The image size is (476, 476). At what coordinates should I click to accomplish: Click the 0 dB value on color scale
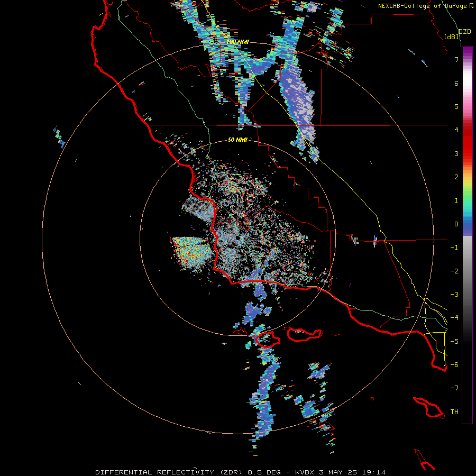coord(456,224)
